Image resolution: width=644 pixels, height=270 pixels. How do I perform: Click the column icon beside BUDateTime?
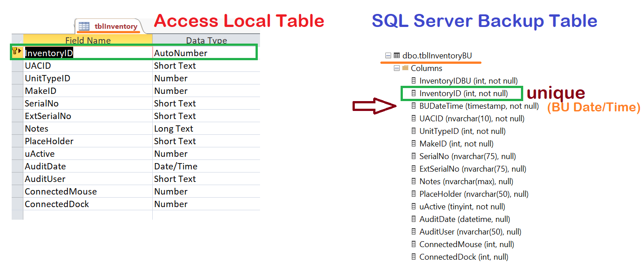click(x=414, y=106)
